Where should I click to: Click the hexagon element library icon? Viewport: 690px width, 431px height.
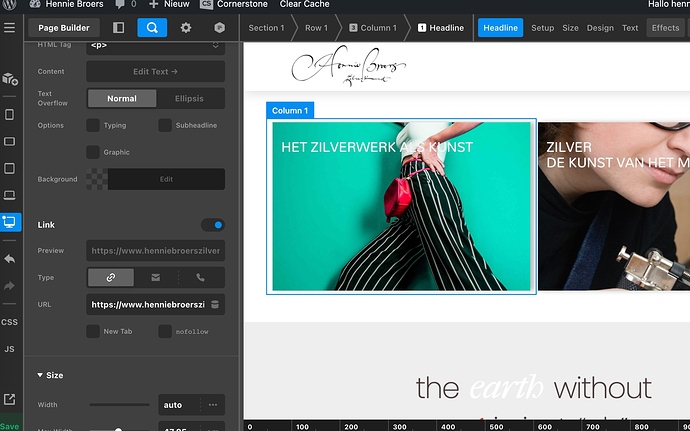pos(220,28)
